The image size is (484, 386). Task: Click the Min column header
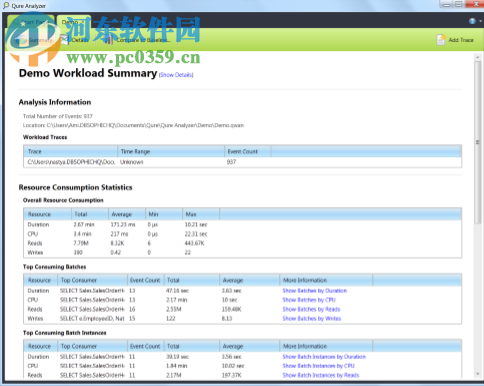point(164,214)
